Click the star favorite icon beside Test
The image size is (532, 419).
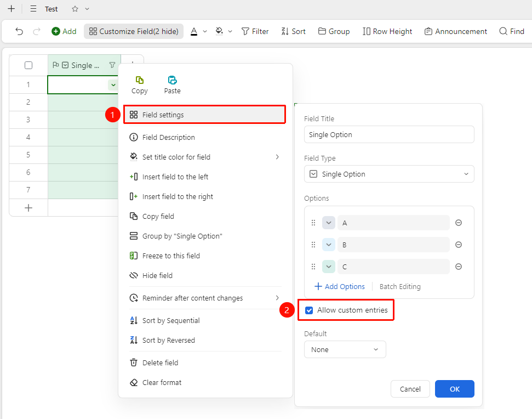75,9
